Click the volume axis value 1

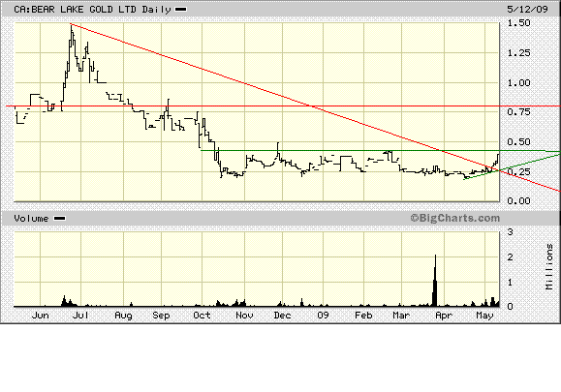point(511,283)
